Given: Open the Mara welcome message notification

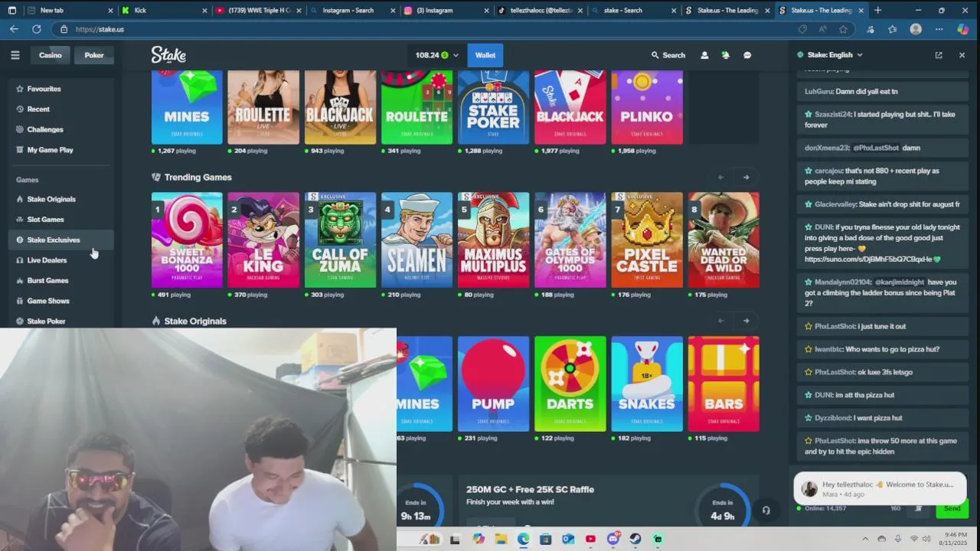Looking at the screenshot, I should pos(880,489).
